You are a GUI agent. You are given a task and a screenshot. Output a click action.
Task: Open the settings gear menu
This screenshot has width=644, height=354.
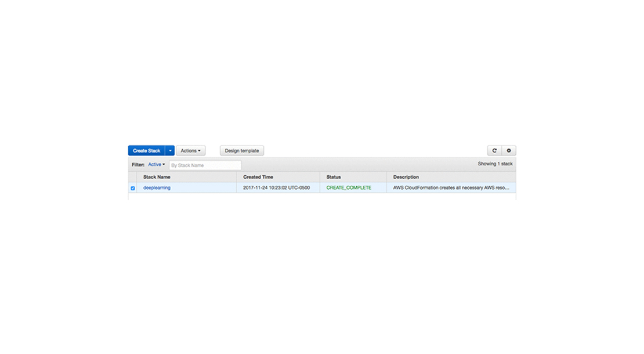tap(509, 151)
